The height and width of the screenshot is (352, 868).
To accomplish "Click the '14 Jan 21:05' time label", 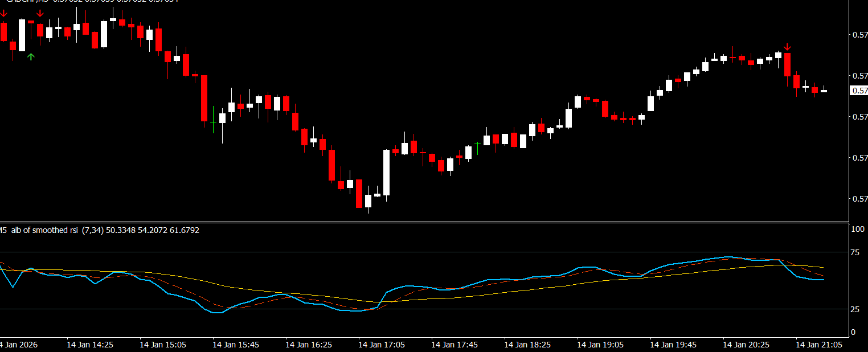I will (819, 345).
